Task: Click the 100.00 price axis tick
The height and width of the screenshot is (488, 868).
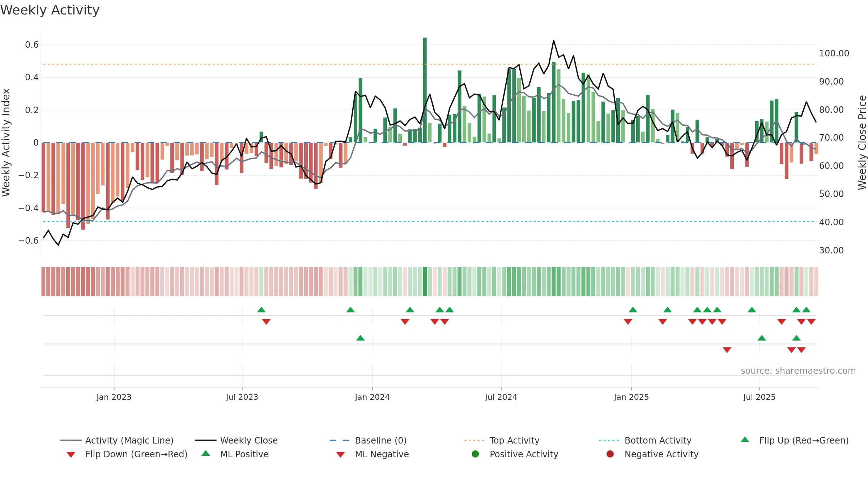Action: click(x=834, y=53)
